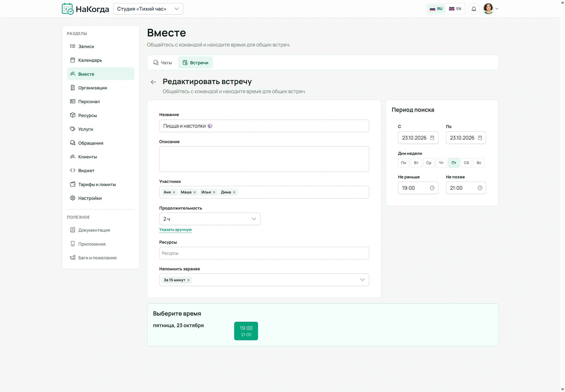Open the Студия «Тихий час» organization dropdown
Screen dimensions: 565x392
(148, 9)
